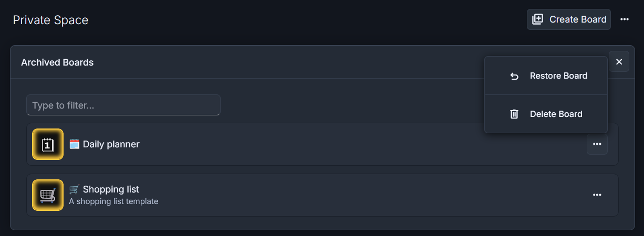Click the trash can icon

tap(514, 114)
